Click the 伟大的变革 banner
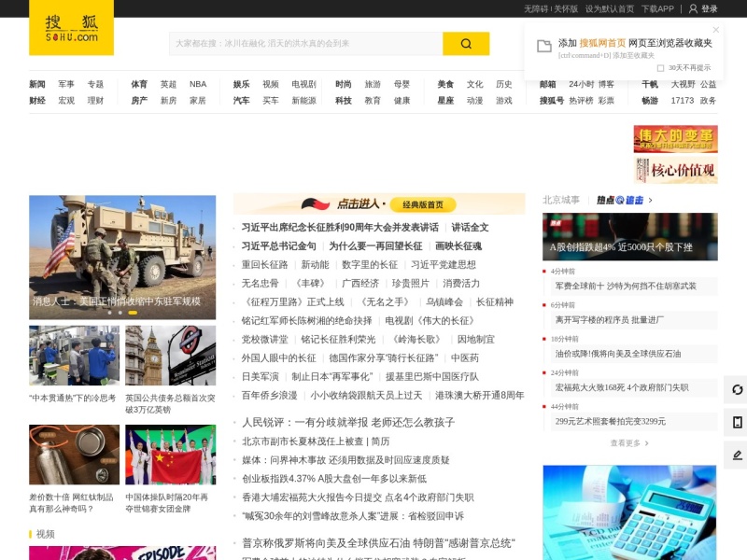The width and height of the screenshot is (747, 560). click(x=675, y=138)
